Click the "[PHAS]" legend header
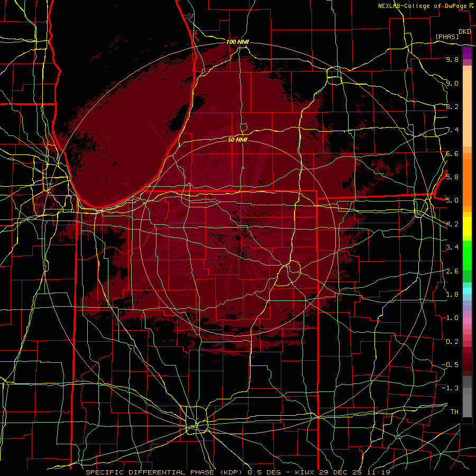The height and width of the screenshot is (476, 476). coord(447,36)
